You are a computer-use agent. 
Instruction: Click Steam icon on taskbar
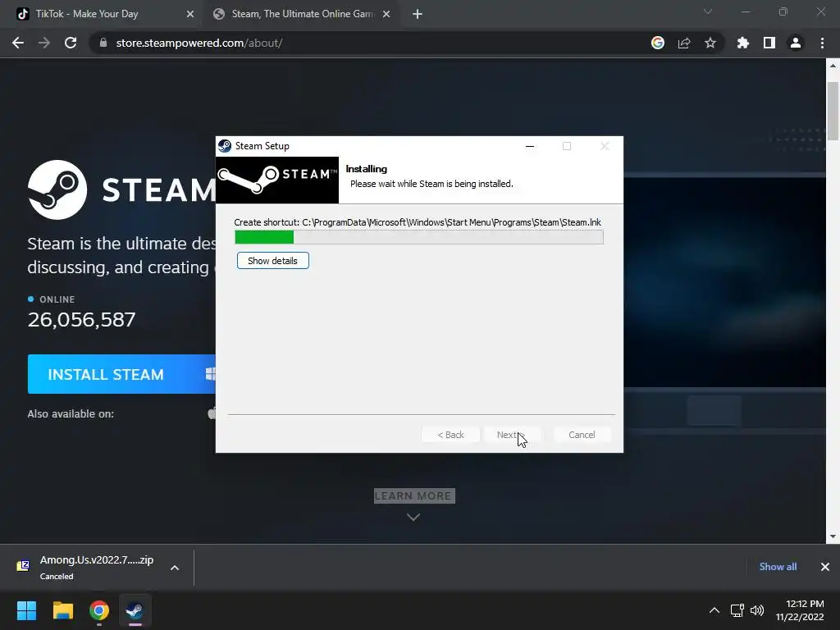(135, 610)
